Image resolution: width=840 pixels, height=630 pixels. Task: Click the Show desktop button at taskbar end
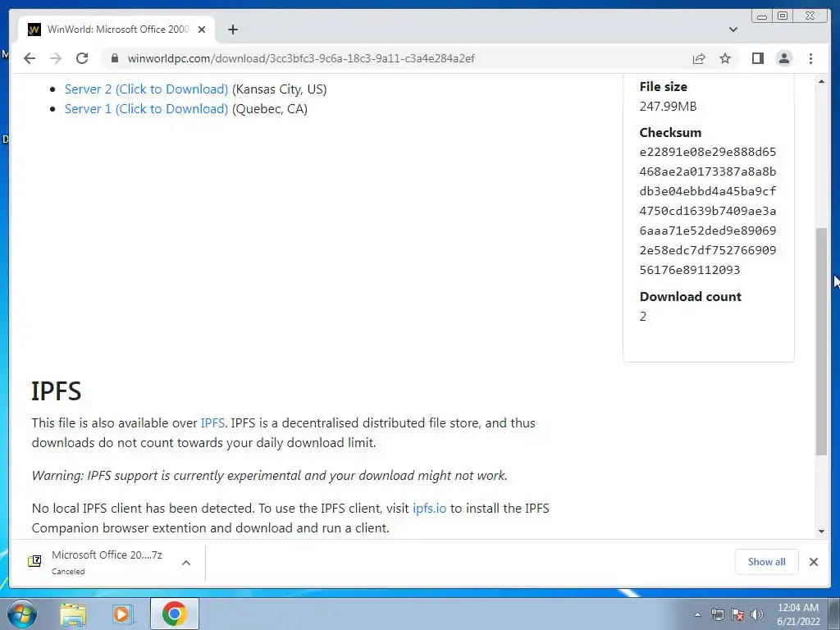[834, 614]
